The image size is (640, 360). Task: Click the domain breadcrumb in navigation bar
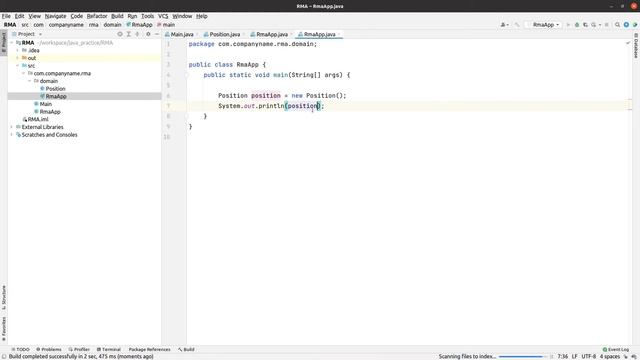[x=112, y=25]
